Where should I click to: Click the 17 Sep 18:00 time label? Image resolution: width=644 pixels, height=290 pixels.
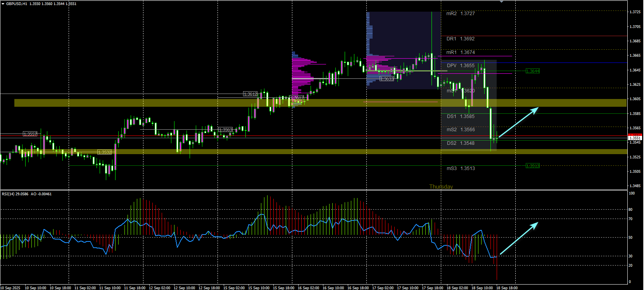pos(432,288)
